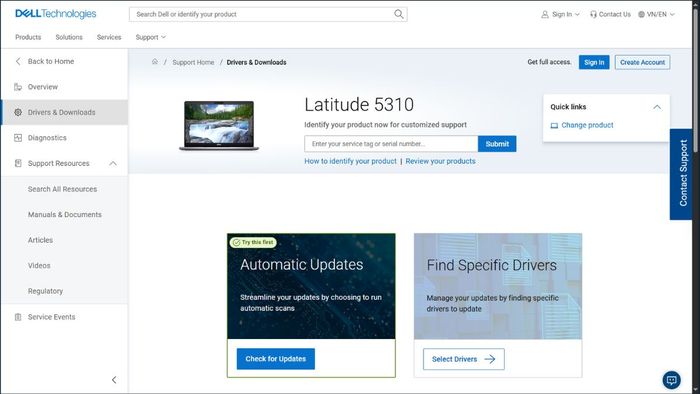Click the Create Account button
Image resolution: width=700 pixels, height=394 pixels.
(x=642, y=62)
